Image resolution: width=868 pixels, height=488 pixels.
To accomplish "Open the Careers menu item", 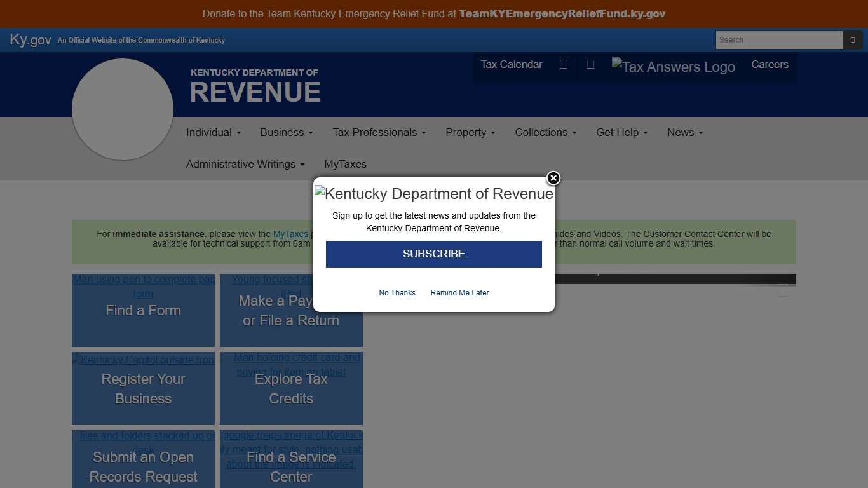I will click(x=770, y=64).
